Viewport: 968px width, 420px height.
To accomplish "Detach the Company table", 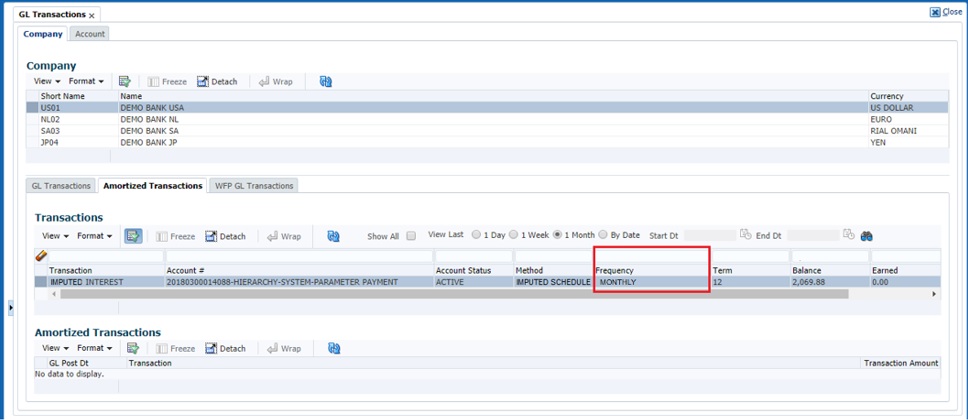I will click(x=217, y=82).
